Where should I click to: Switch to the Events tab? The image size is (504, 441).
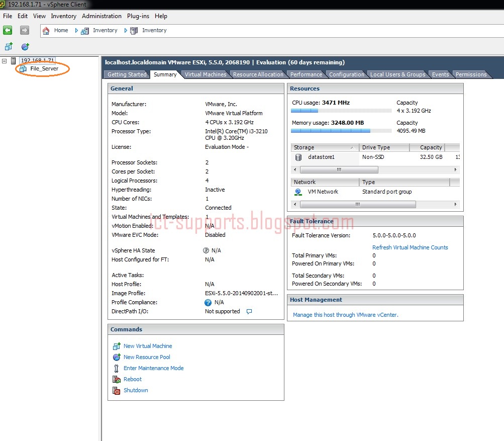coord(440,74)
